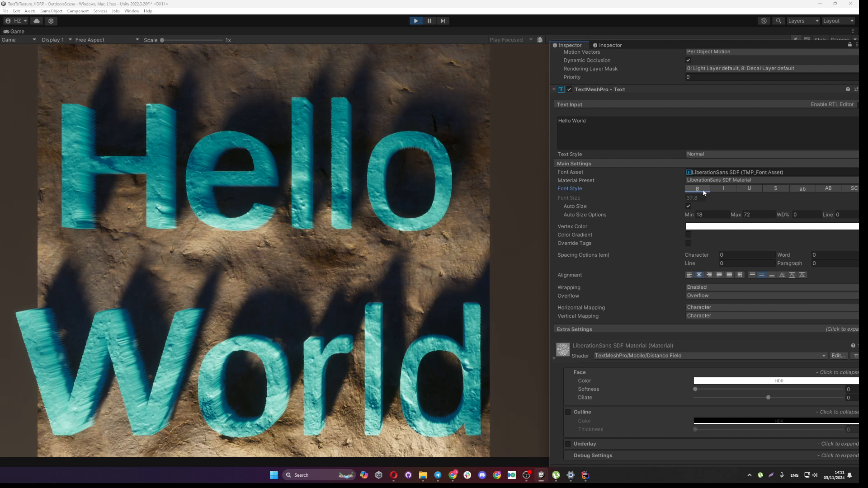The width and height of the screenshot is (868, 488).
Task: Open the Display 1 dropdown
Action: coord(57,40)
